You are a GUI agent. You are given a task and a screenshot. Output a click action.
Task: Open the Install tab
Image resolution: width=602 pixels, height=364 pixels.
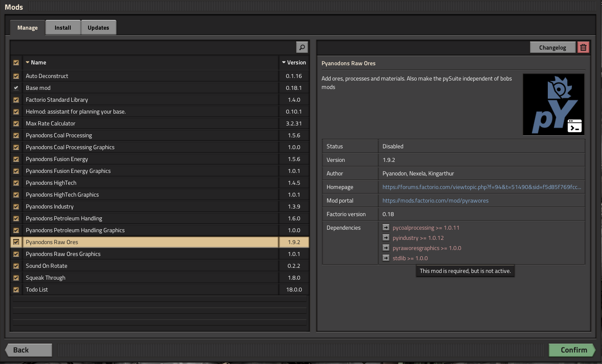63,28
